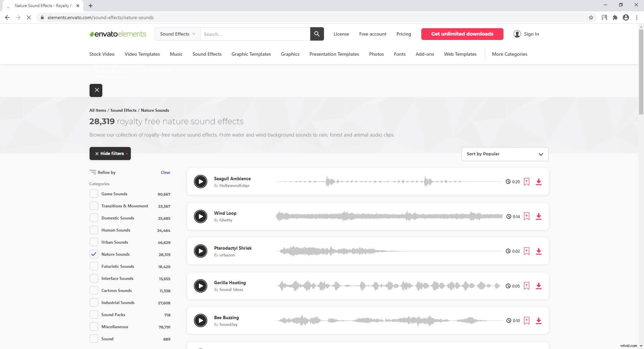Expand the Sound Effects search category dropdown
644x349 pixels.
coord(177,34)
